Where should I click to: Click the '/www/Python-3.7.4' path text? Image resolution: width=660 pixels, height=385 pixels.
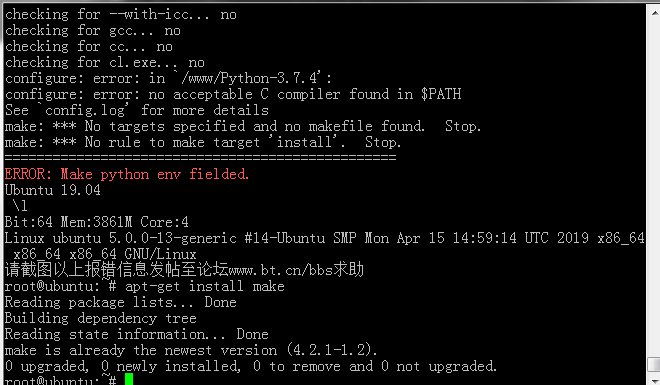(x=248, y=78)
